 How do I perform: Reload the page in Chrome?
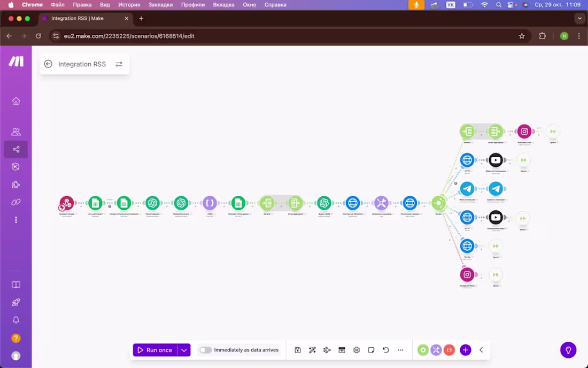click(x=38, y=36)
